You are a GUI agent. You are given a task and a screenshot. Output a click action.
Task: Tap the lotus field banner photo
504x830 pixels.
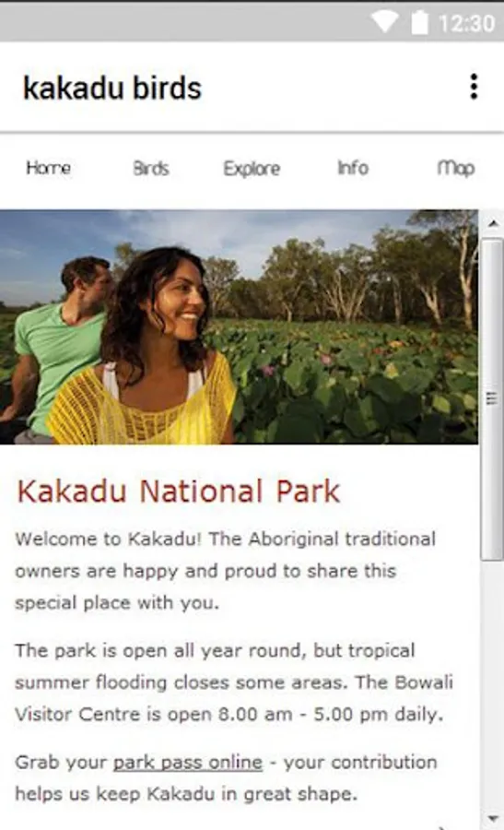(x=239, y=326)
